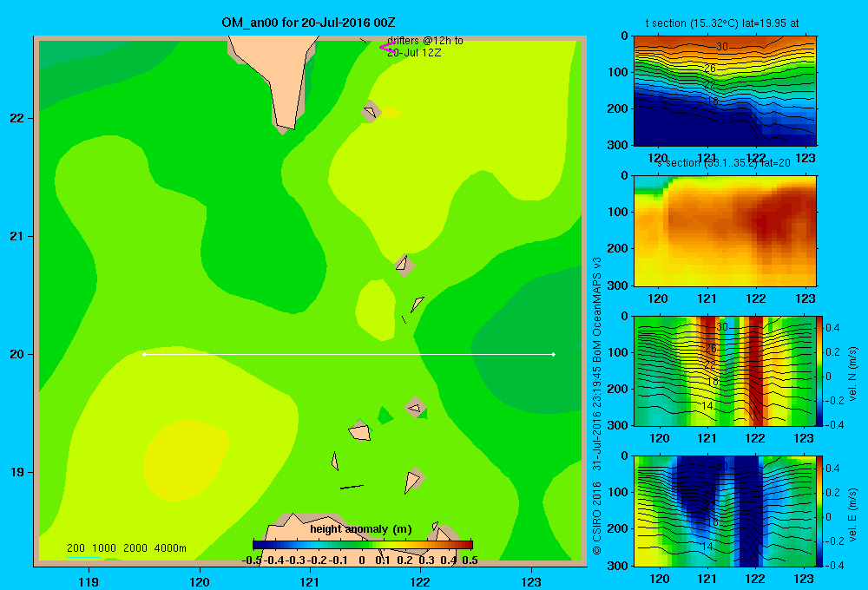This screenshot has height=590, width=868.
Task: Click the 'vel. N (m/s)' axis label
Action: tap(852, 374)
